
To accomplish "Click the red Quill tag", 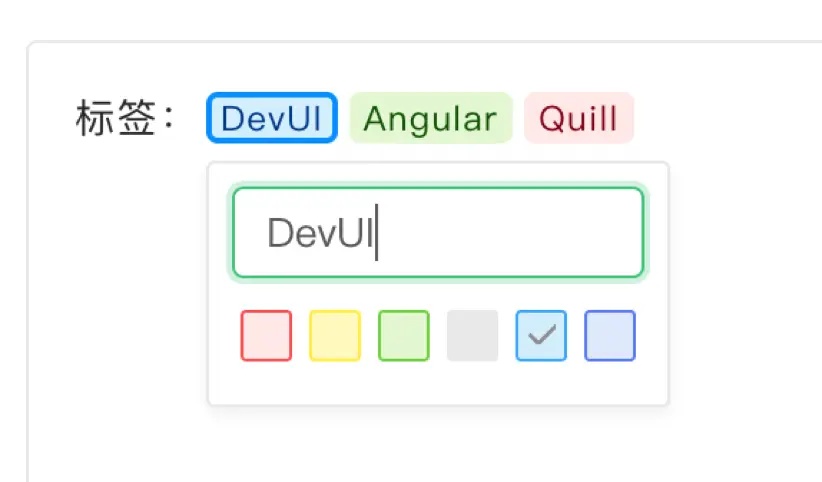I will pyautogui.click(x=578, y=118).
